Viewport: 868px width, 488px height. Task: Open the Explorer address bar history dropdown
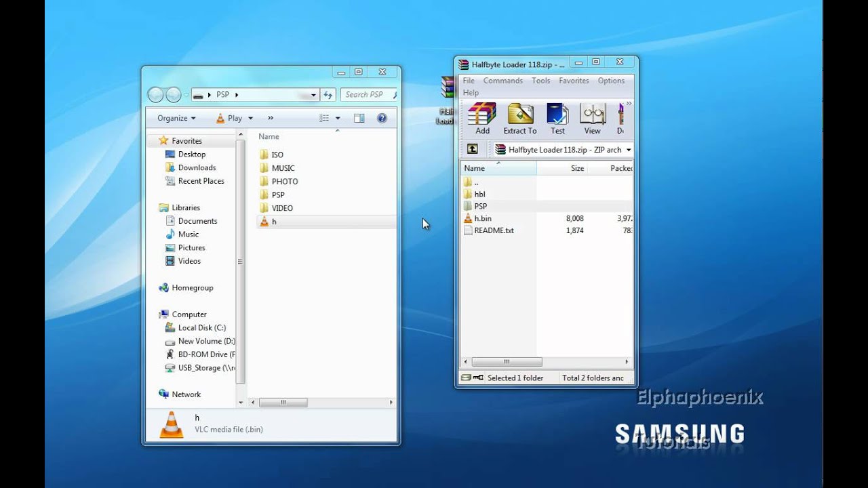click(x=313, y=95)
